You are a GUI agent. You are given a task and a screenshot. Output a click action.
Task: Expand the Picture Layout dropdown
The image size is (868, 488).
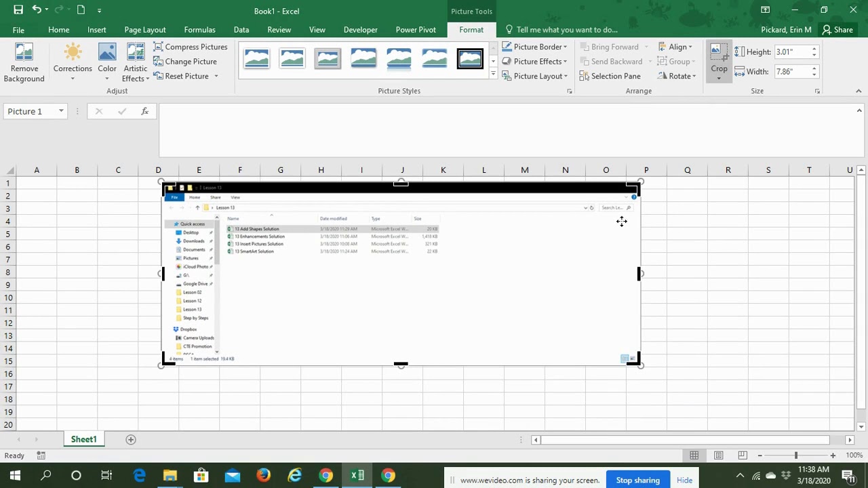coord(566,76)
